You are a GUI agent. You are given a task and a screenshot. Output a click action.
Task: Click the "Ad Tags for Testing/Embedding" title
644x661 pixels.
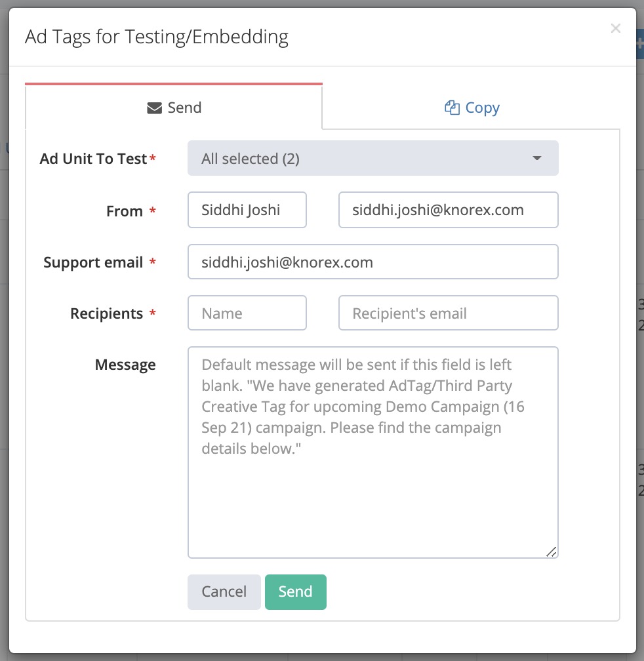click(157, 37)
